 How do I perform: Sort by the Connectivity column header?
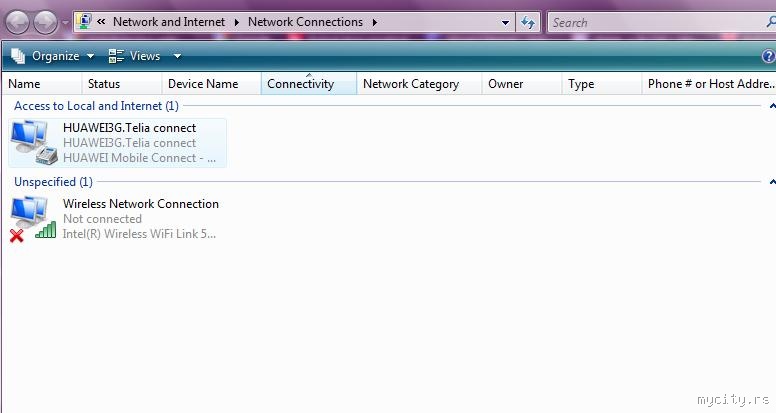[309, 84]
